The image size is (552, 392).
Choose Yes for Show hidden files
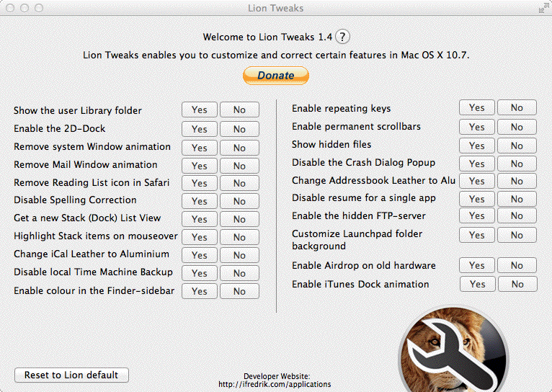(476, 146)
